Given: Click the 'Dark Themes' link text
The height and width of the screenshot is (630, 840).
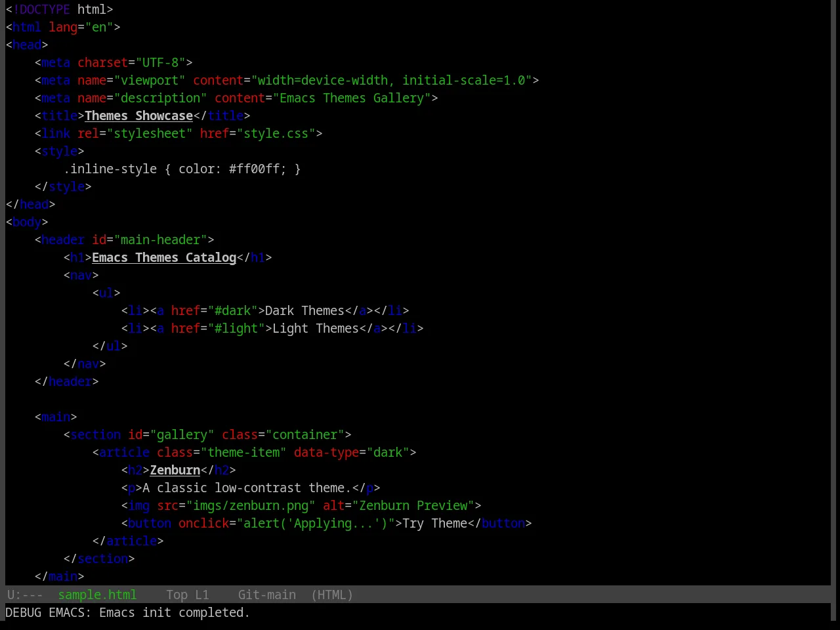Looking at the screenshot, I should (304, 310).
